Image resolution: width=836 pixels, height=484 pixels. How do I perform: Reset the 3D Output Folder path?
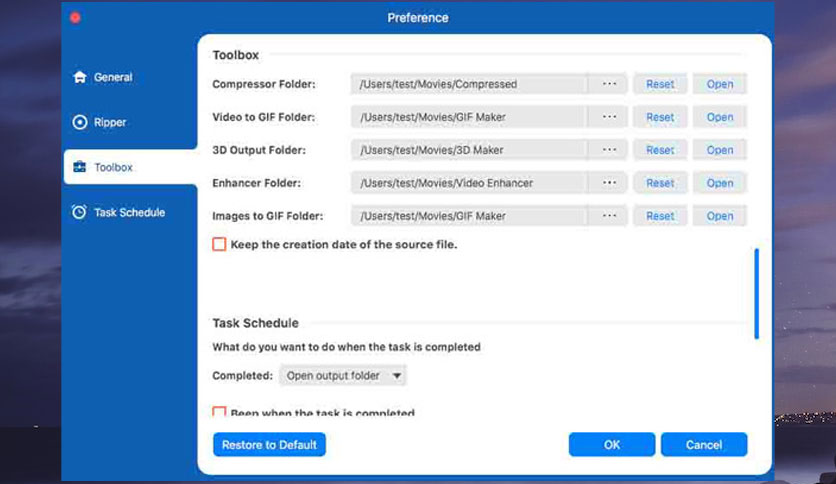pos(660,150)
